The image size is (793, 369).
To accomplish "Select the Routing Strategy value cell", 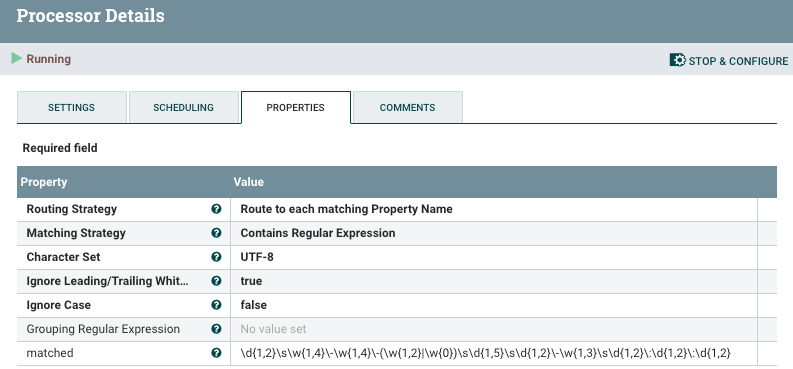I will coord(494,209).
